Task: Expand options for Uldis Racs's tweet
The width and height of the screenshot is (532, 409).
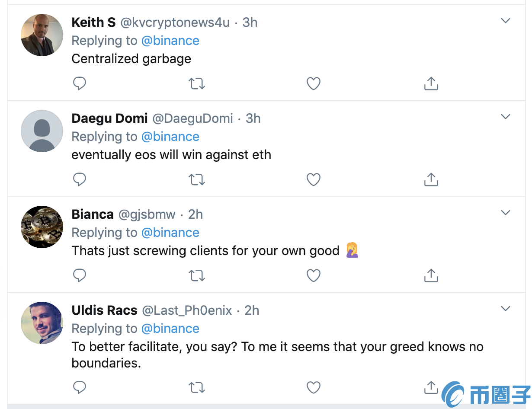Action: click(505, 309)
